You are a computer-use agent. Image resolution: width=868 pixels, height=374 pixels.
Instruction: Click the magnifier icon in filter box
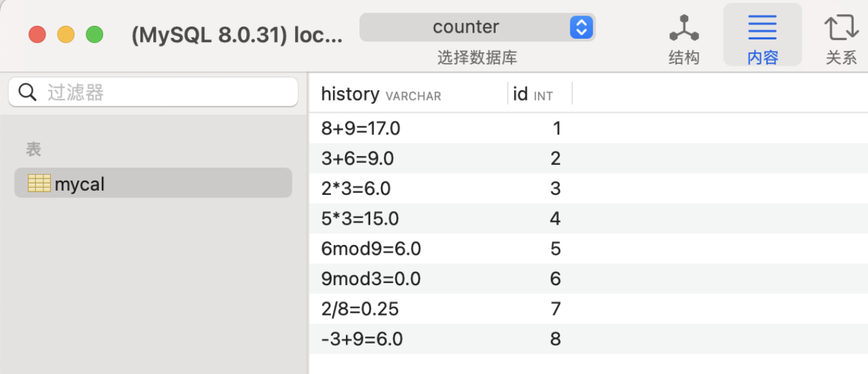(28, 92)
